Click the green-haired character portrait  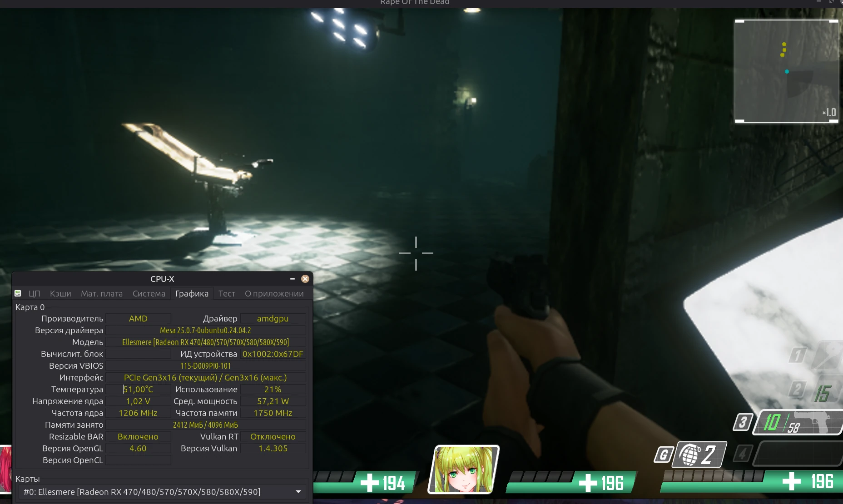[x=464, y=469]
